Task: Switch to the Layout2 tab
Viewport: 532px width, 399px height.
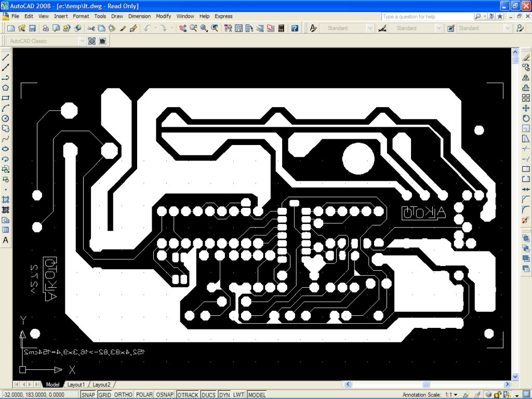Action: [101, 384]
